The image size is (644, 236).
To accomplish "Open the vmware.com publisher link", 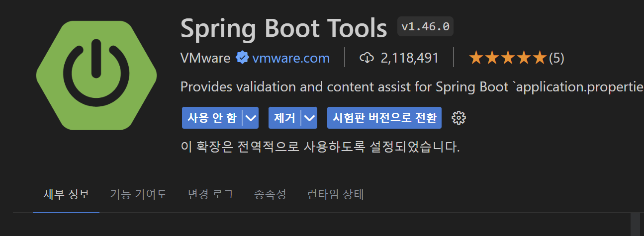I will (x=291, y=58).
